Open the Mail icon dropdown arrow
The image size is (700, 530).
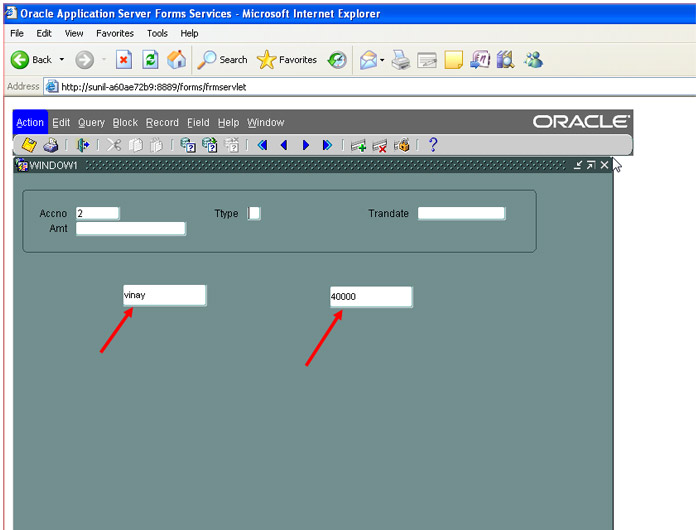pyautogui.click(x=382, y=60)
